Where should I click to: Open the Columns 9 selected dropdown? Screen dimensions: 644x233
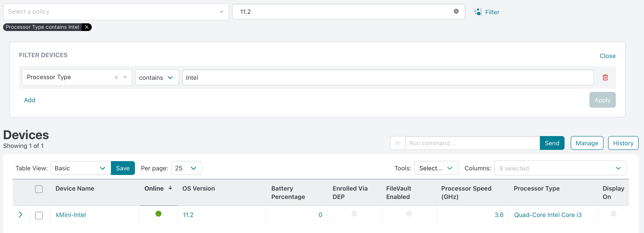click(x=560, y=168)
